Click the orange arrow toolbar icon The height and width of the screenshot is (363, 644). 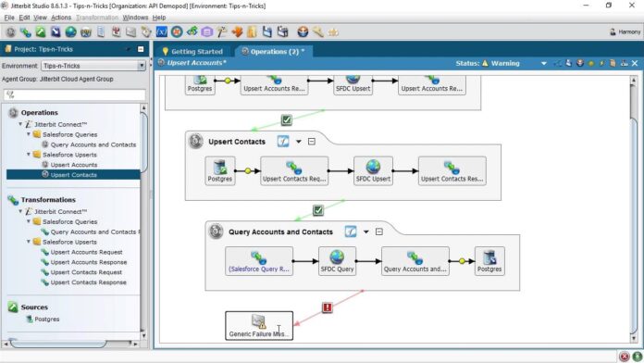coord(237,31)
